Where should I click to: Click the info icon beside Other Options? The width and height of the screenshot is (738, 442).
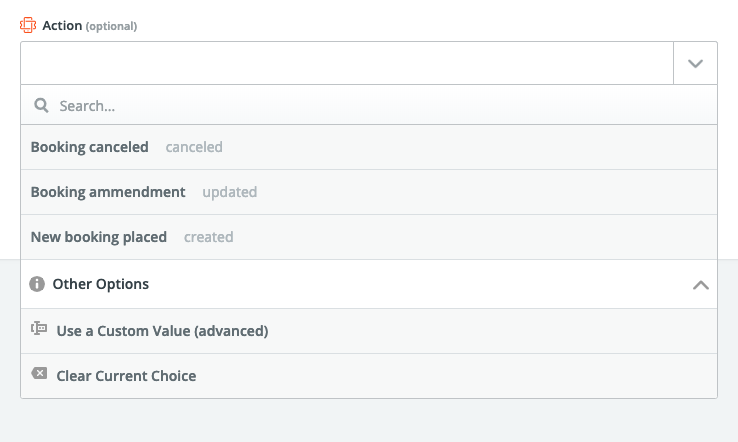point(37,284)
